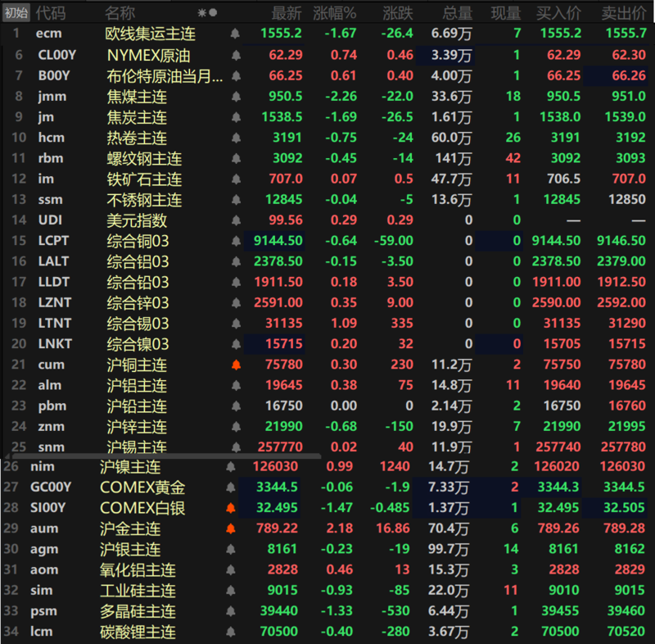Sort by the 涨跌 column header

click(398, 13)
